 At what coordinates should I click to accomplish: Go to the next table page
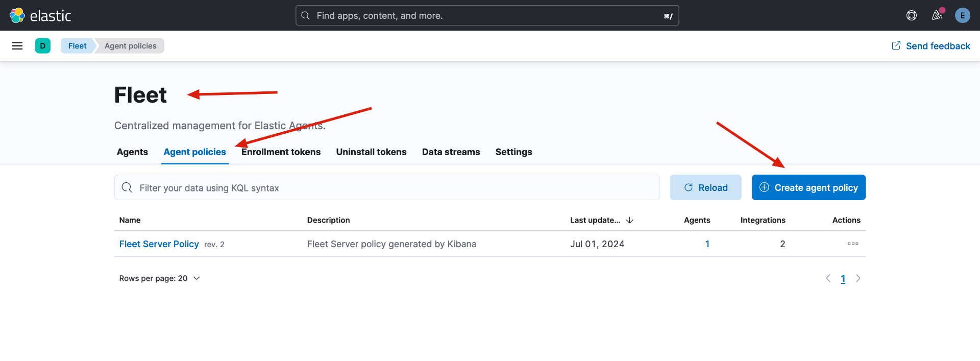(x=858, y=278)
